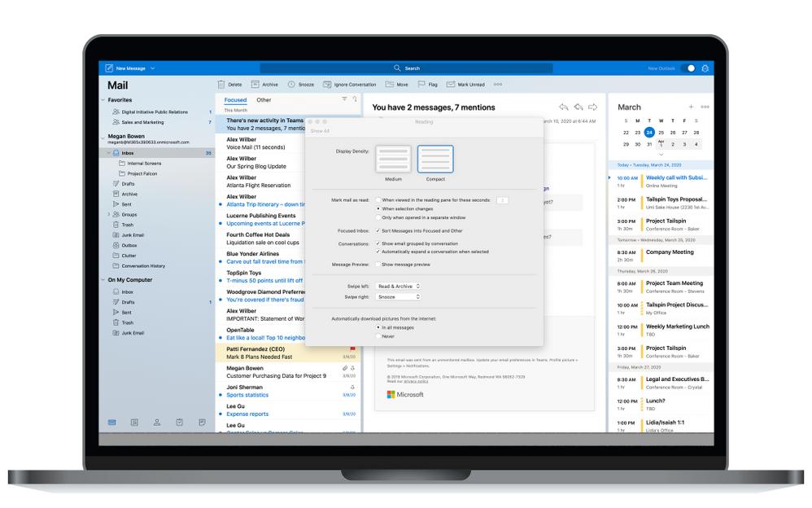
Task: Open the Swipe right dropdown
Action: [x=398, y=297]
